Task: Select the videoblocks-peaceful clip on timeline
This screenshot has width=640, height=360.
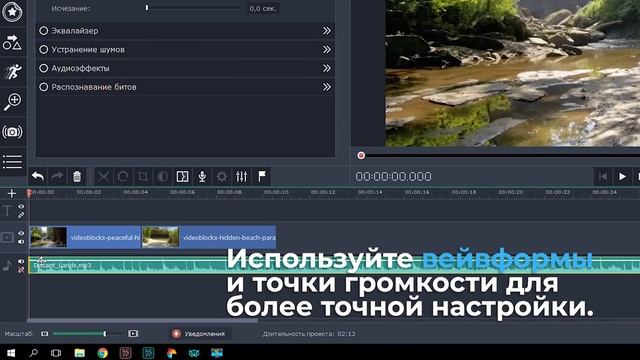Action: click(x=85, y=237)
